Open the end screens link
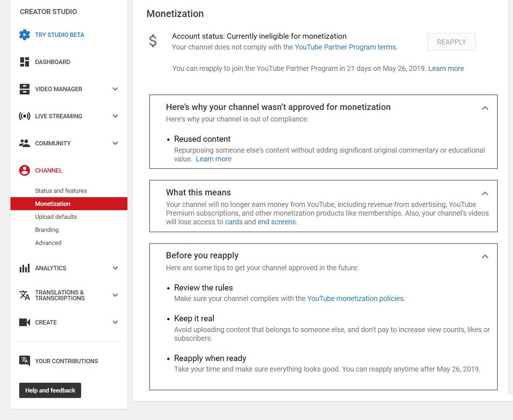This screenshot has height=420, width=513. point(277,222)
